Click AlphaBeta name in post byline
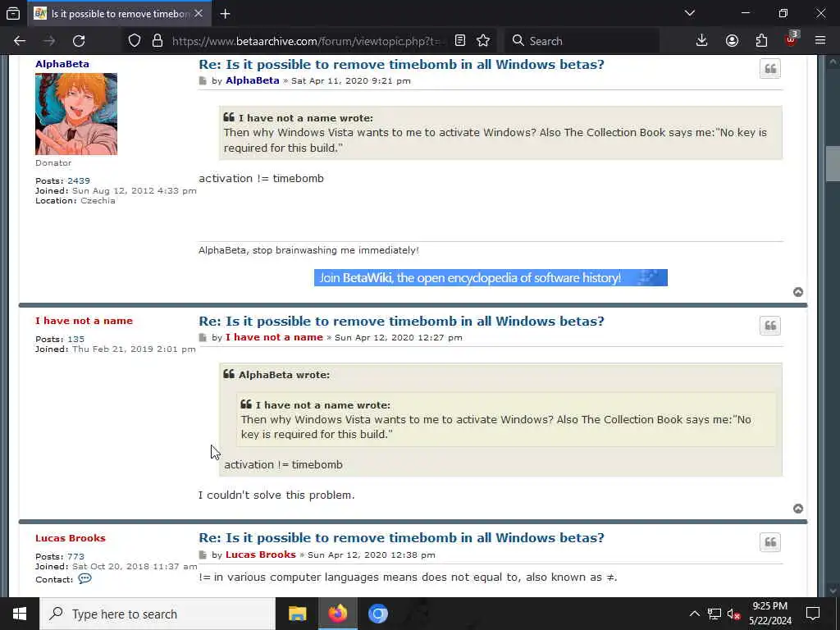This screenshot has width=840, height=630. (253, 80)
